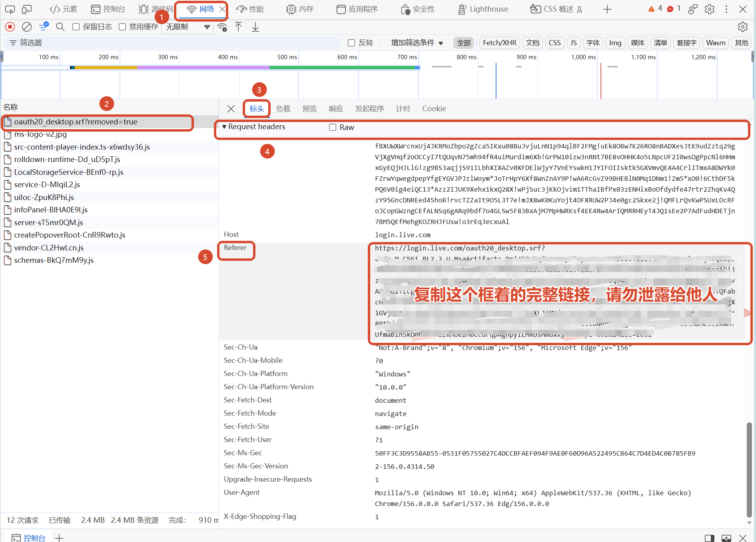This screenshot has width=756, height=542.
Task: Open the 响应 detail tab
Action: pos(336,109)
